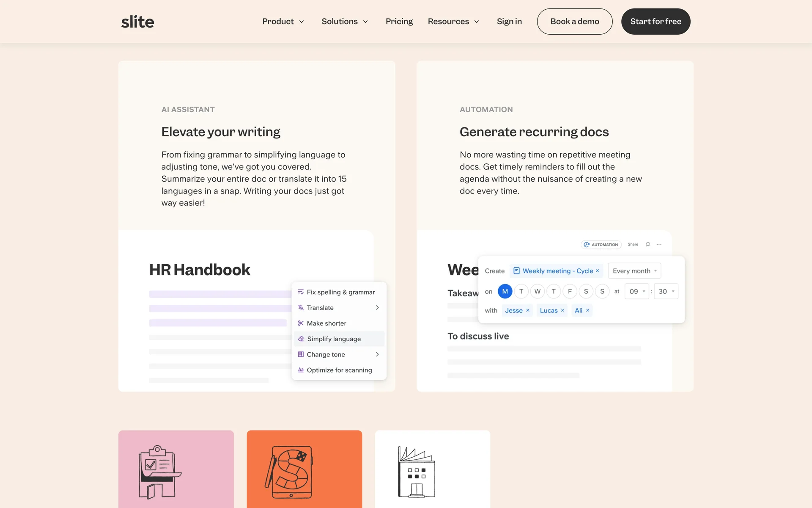Toggle Monday day selector on
Screen dimensions: 812x508
click(x=505, y=291)
